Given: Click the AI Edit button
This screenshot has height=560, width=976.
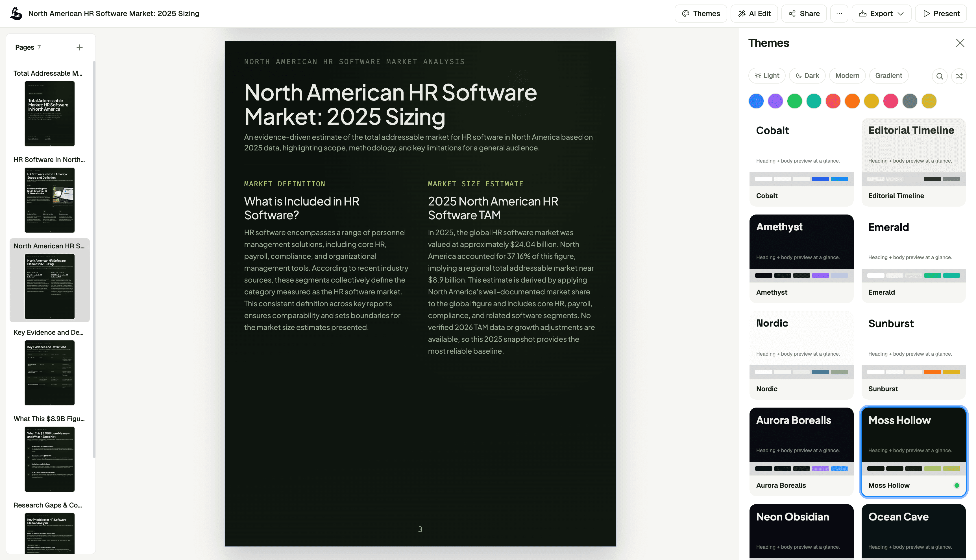Looking at the screenshot, I should 754,14.
